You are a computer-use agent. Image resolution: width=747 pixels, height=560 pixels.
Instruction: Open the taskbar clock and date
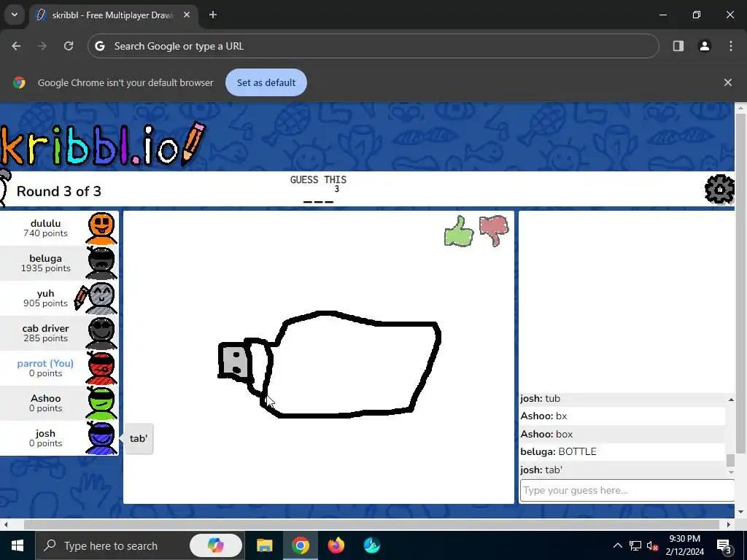(x=684, y=545)
